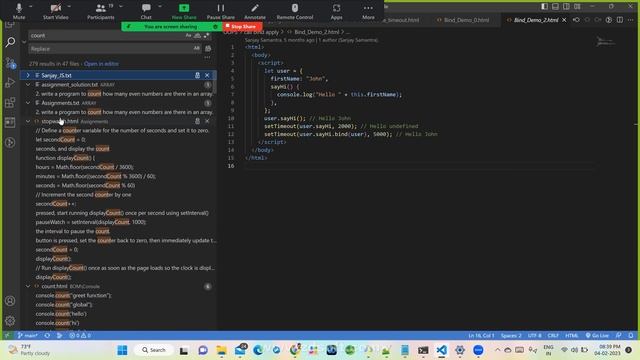Open Zoom Apps
This screenshot has height=360, width=640.
point(336,11)
